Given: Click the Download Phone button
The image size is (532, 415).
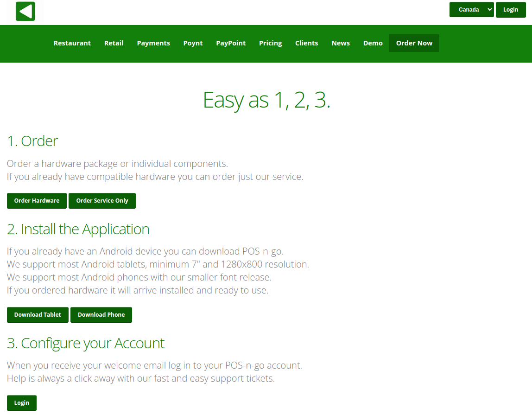Looking at the screenshot, I should tap(101, 315).
